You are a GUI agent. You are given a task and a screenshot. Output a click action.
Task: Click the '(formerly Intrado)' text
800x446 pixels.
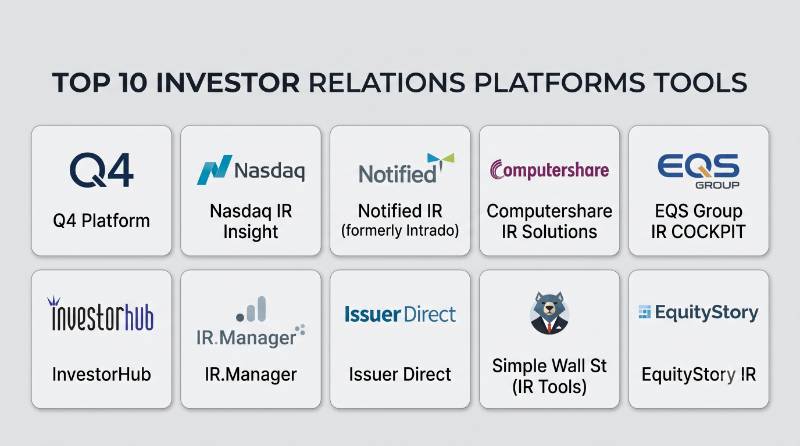[400, 231]
